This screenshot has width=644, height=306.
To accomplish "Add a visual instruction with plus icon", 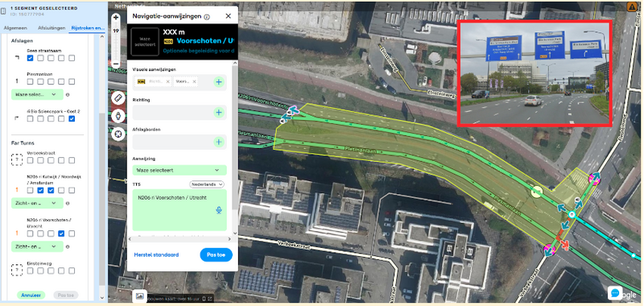I will (219, 82).
